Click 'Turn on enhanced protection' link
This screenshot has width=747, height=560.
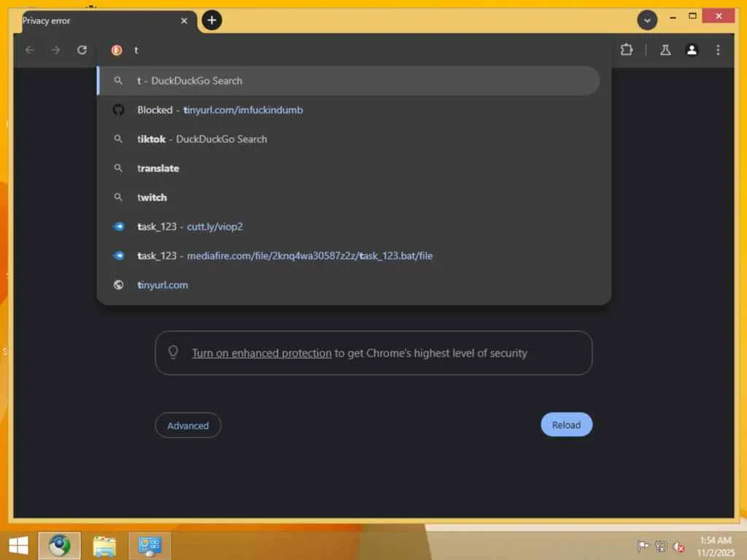[262, 354]
